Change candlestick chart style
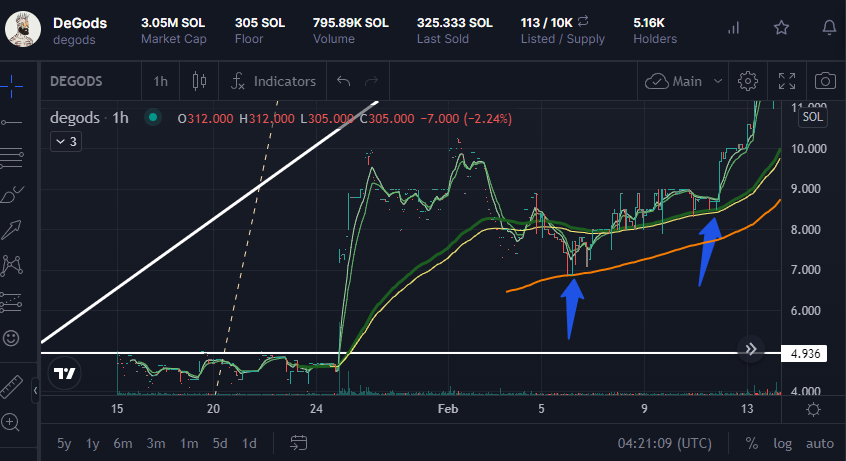Image resolution: width=846 pixels, height=461 pixels. click(x=199, y=82)
